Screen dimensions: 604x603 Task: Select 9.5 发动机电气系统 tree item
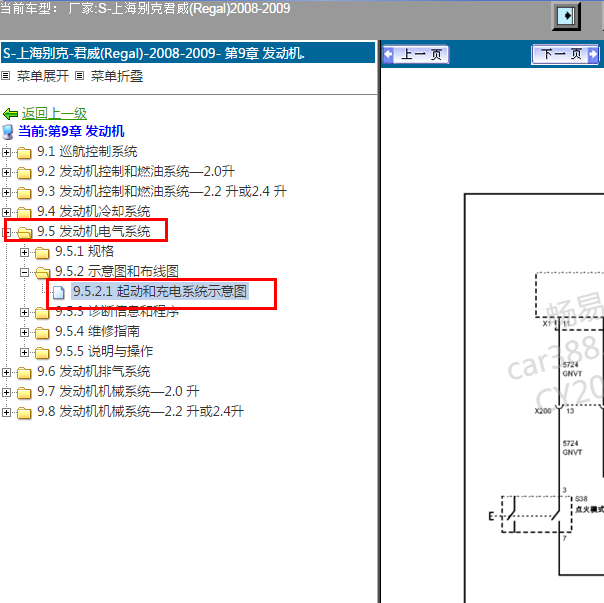tap(94, 232)
